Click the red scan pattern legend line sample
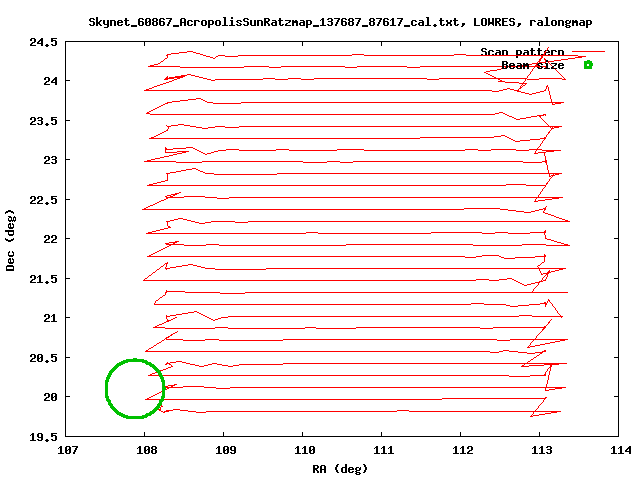 (x=588, y=51)
